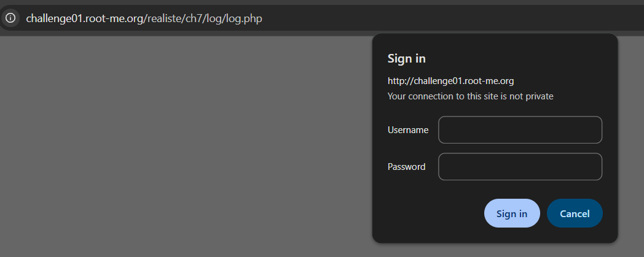Dismiss the dialog with Cancel
The height and width of the screenshot is (257, 644).
click(575, 213)
